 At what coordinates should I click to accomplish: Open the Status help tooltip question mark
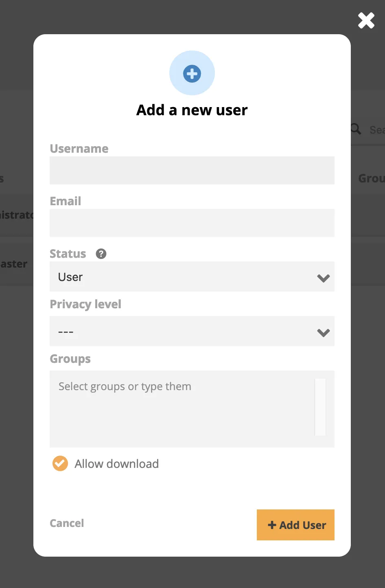[x=101, y=254]
